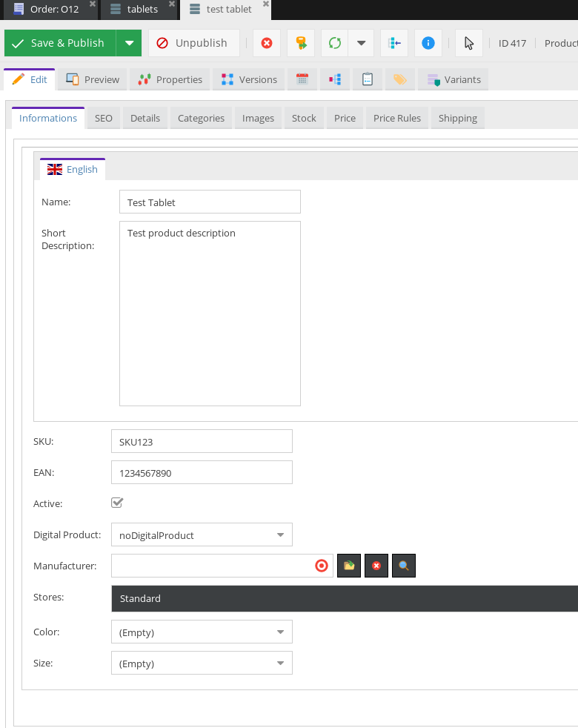Switch to the SEO tab
This screenshot has height=728, width=578.
point(104,118)
